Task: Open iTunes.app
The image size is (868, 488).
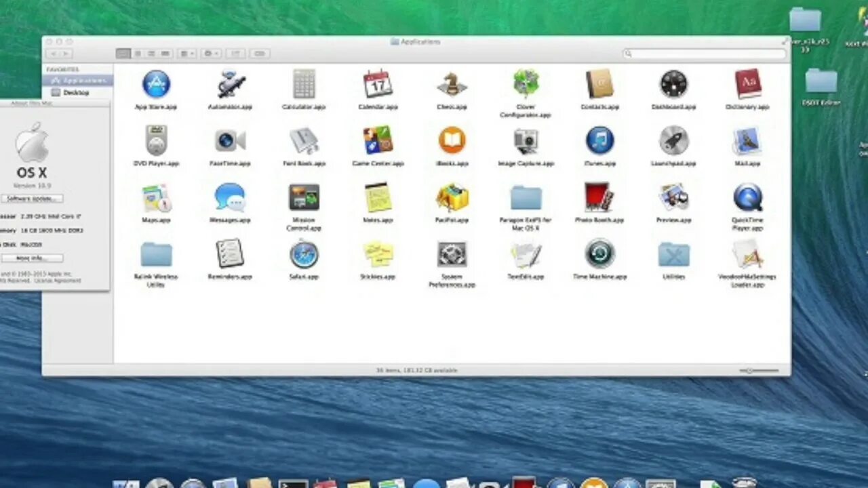Action: 599,141
